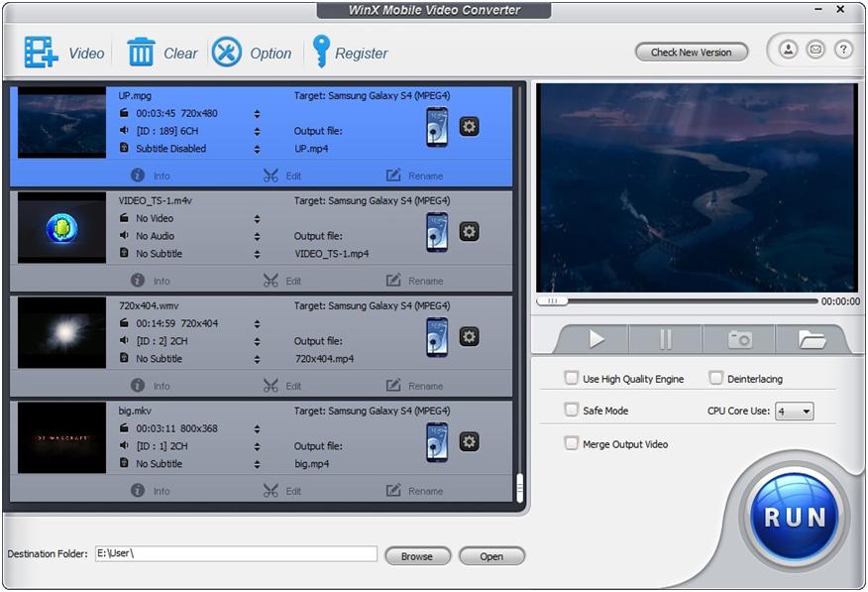This screenshot has width=868, height=592.
Task: Select the big.mkv thumbnail
Action: (62, 437)
